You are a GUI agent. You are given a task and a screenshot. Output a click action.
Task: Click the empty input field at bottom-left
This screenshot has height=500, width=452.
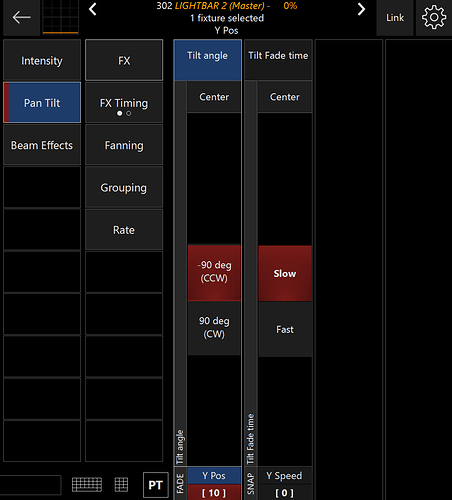tap(30, 485)
